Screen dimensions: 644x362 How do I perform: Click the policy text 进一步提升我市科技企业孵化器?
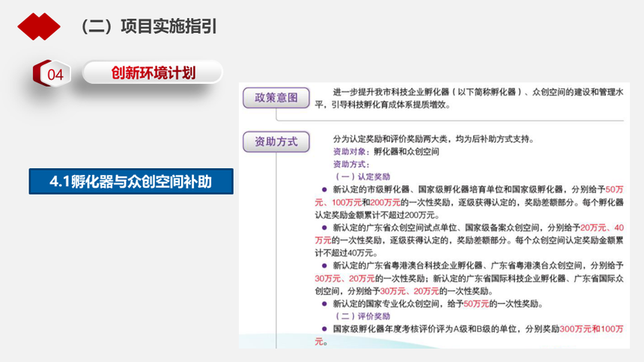391,92
